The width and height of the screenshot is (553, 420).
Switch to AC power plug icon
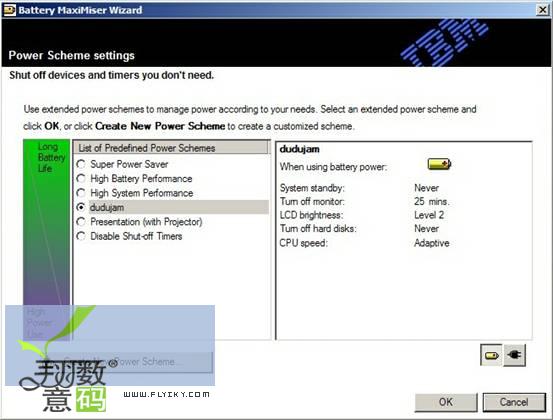pos(515,355)
